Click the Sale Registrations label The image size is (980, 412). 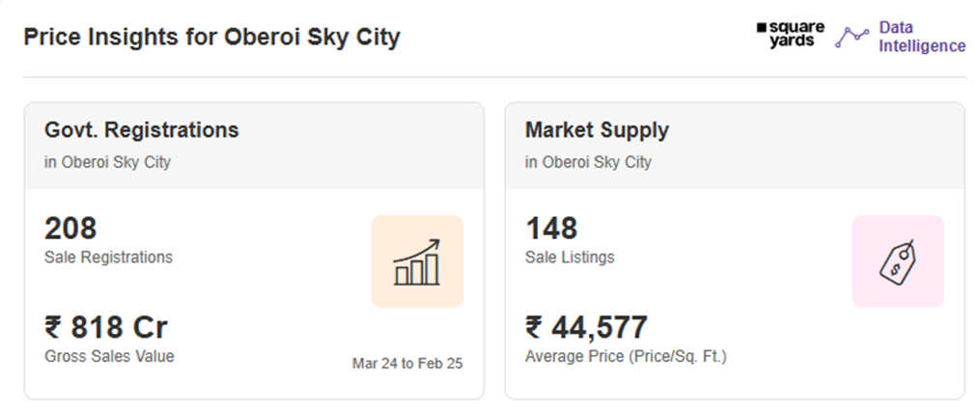point(109,258)
